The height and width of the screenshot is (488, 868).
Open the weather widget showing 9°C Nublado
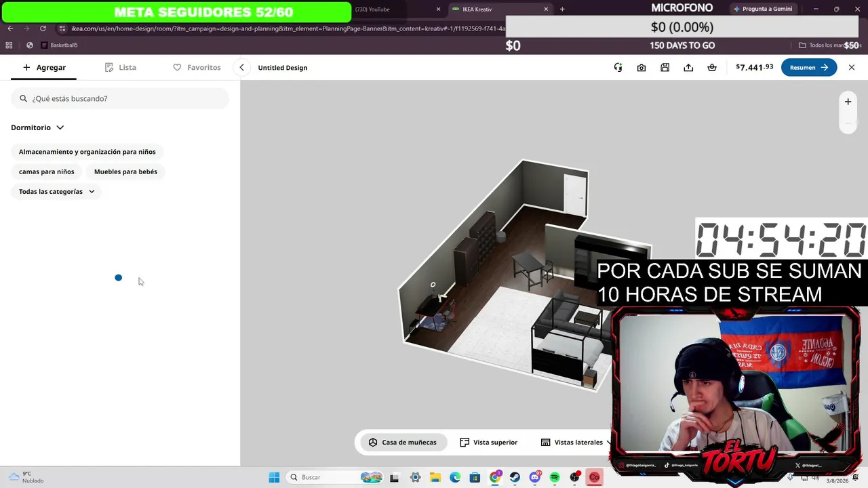click(25, 477)
